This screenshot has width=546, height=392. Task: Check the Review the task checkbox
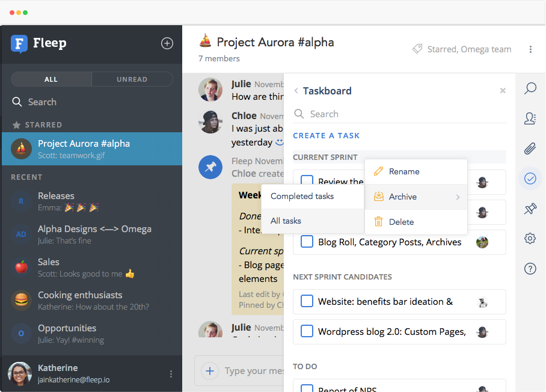(307, 180)
